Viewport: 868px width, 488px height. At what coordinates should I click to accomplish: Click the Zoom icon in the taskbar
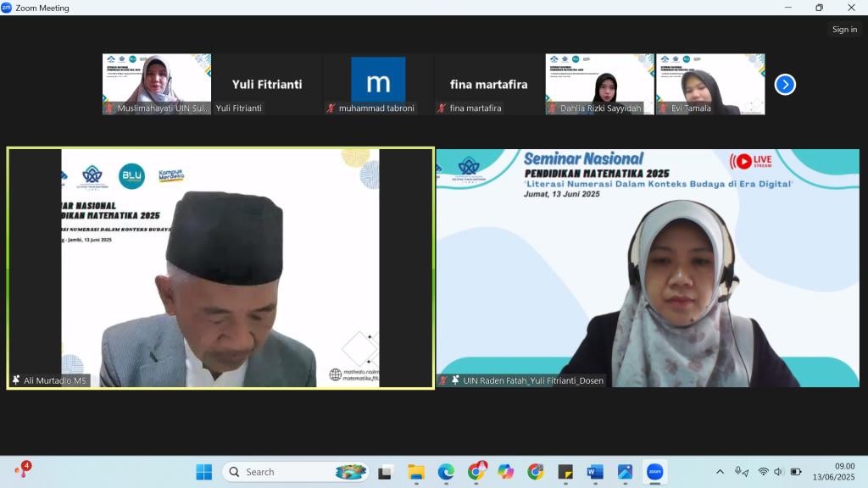pyautogui.click(x=654, y=472)
